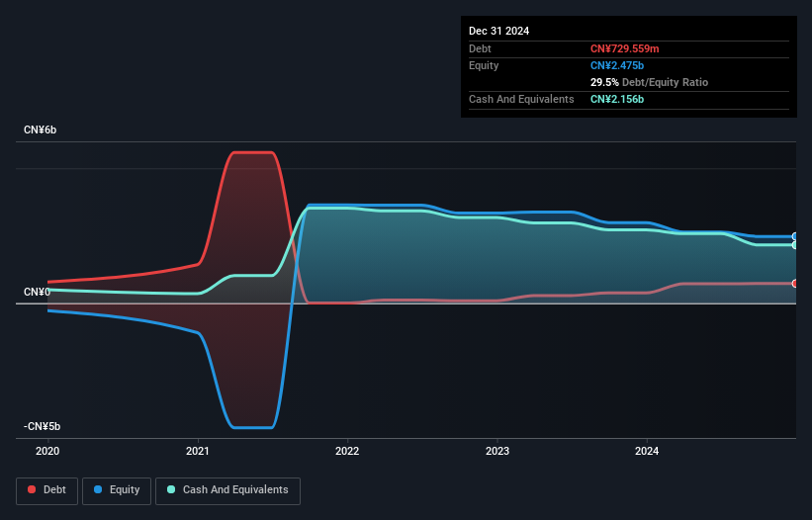Click Cash And Equivalents label in tooltip

(x=521, y=99)
